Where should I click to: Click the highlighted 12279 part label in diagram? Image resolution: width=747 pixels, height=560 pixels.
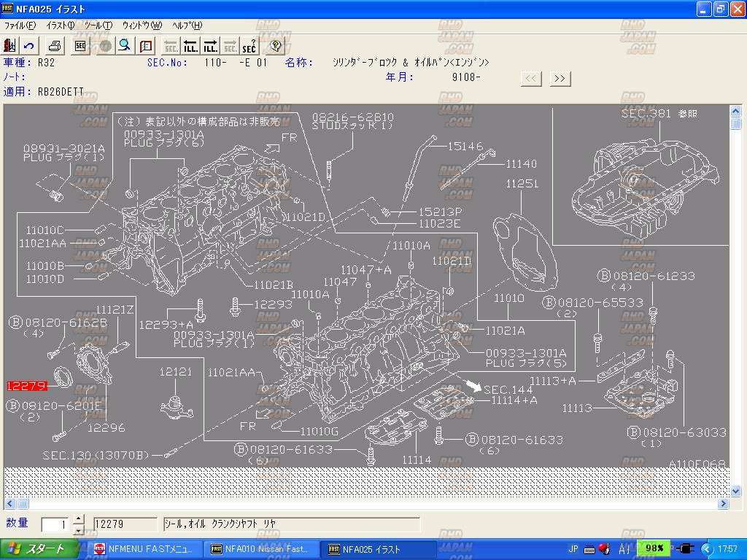tap(27, 386)
